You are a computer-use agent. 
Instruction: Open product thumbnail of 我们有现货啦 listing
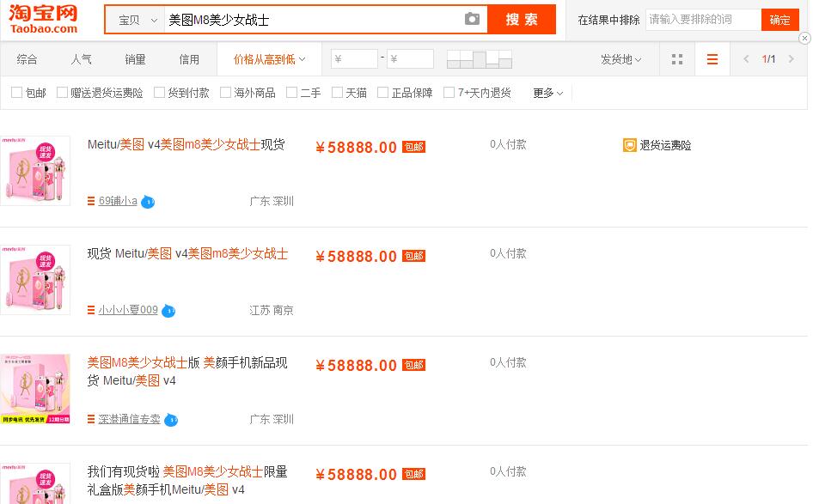pos(35,483)
